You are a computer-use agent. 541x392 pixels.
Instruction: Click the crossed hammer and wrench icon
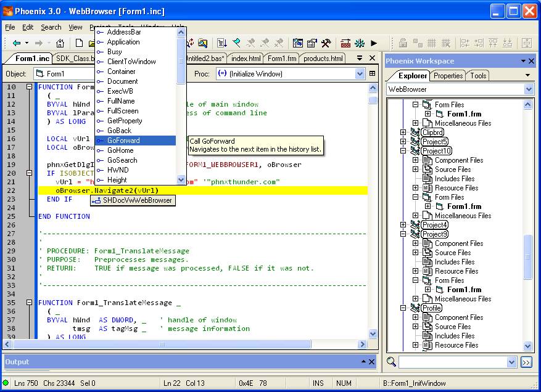326,43
